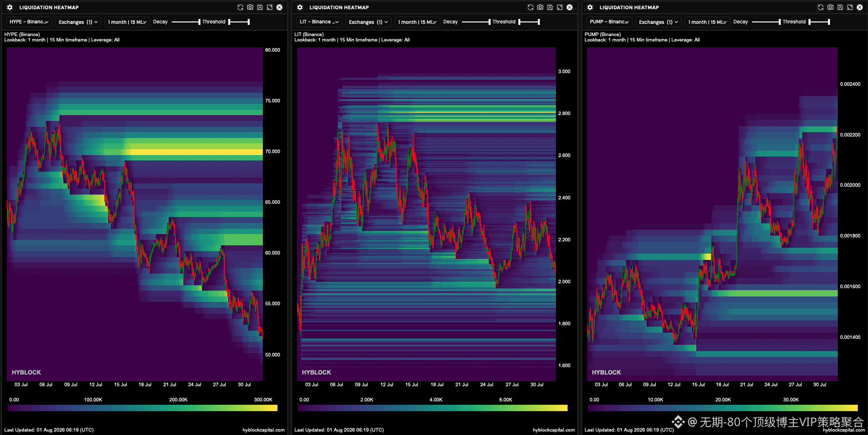This screenshot has width=868, height=435.
Task: Visit hyblockcapital.com link under the LIT chart
Action: (553, 430)
